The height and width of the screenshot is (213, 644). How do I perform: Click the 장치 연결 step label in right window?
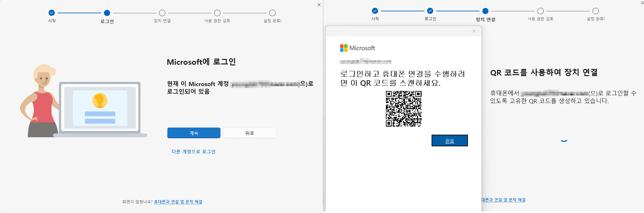click(x=485, y=19)
